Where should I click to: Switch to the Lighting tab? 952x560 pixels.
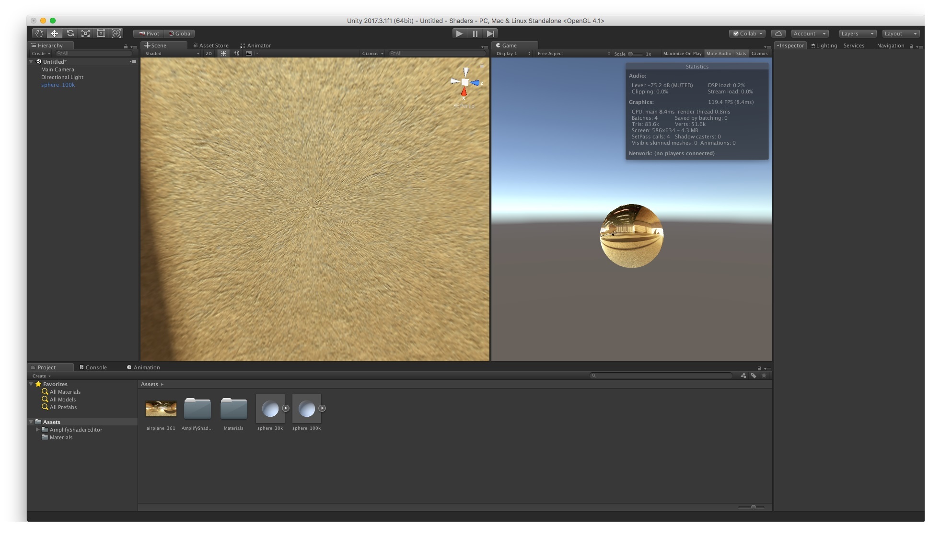[824, 45]
